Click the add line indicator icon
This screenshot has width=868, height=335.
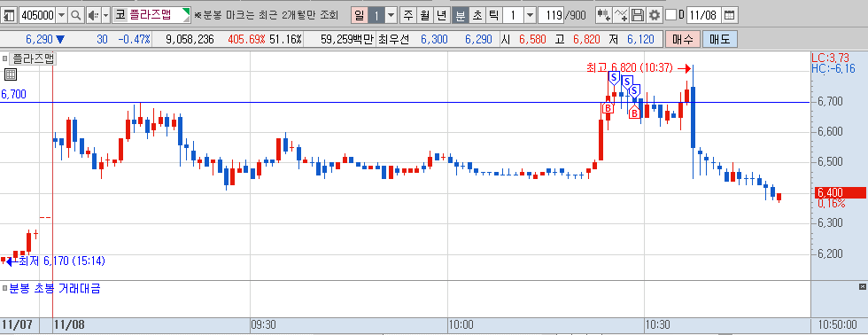[622, 15]
